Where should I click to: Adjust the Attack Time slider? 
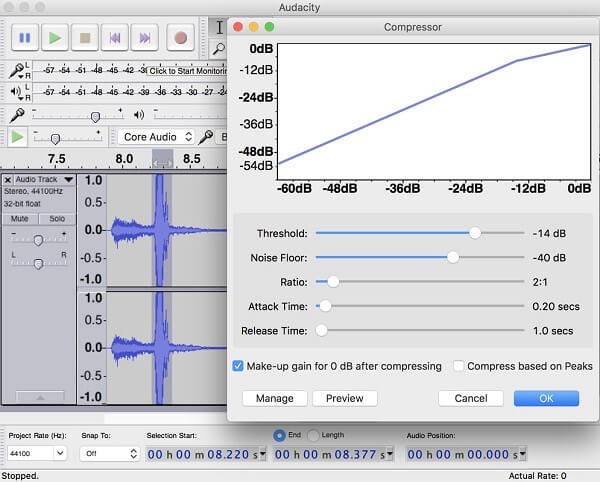point(325,306)
